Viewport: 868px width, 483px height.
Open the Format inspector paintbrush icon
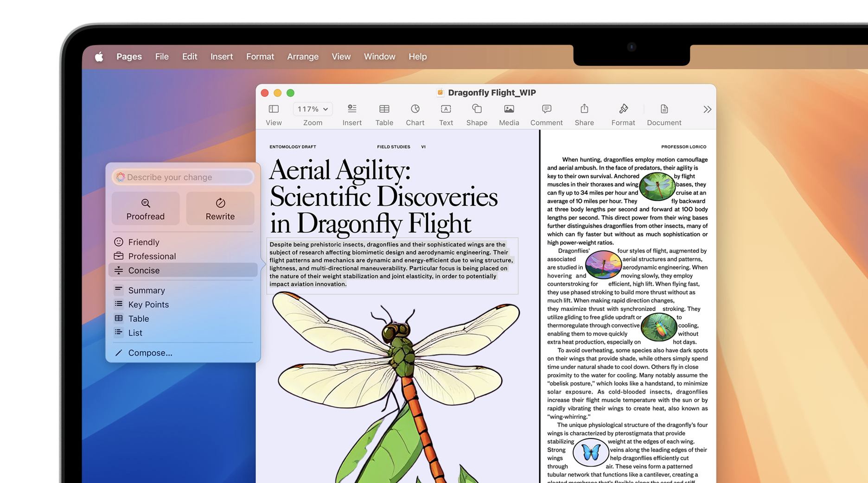623,109
